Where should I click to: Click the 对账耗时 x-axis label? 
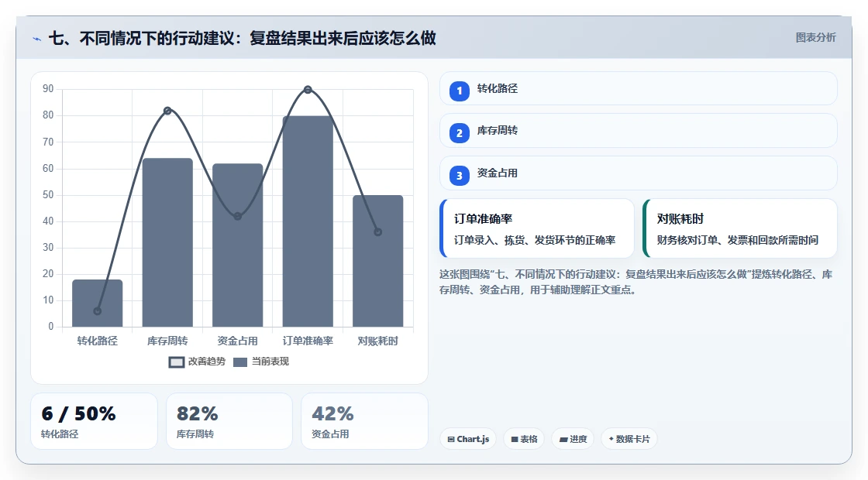(378, 341)
